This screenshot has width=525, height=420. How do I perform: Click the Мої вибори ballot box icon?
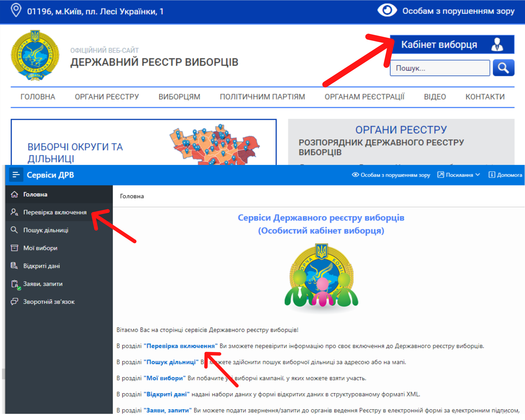[14, 248]
